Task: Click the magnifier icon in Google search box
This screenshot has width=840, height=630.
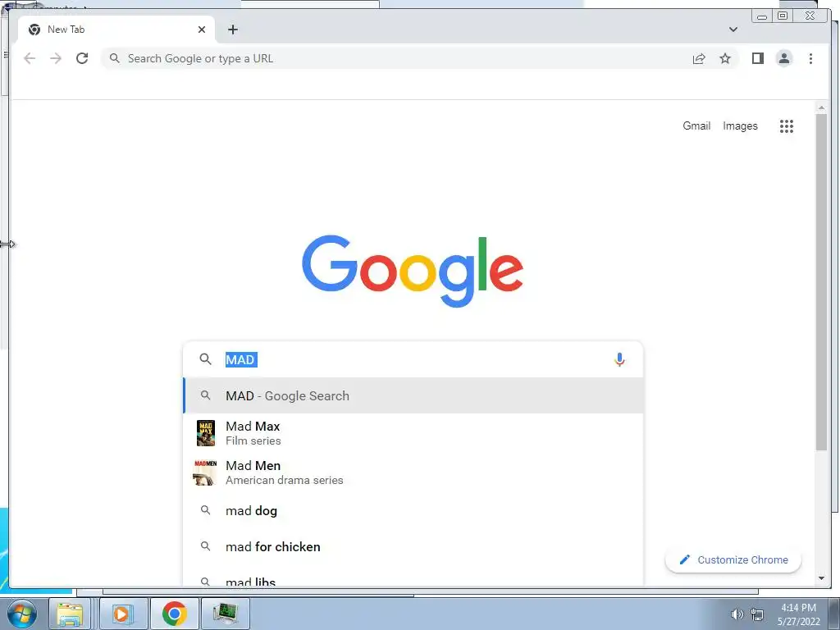Action: coord(205,359)
